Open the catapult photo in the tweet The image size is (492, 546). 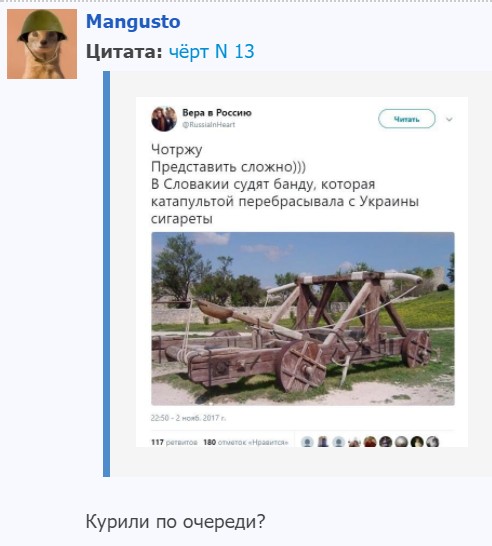click(x=303, y=319)
